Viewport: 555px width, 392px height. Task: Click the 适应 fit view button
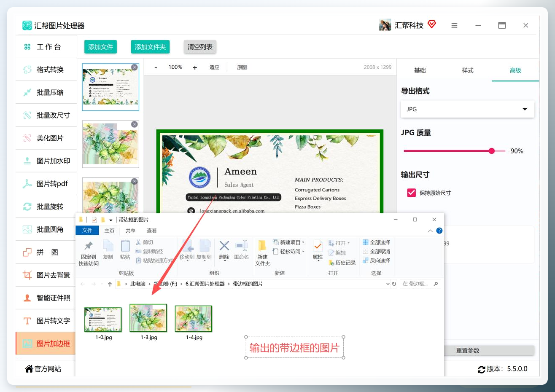click(214, 67)
